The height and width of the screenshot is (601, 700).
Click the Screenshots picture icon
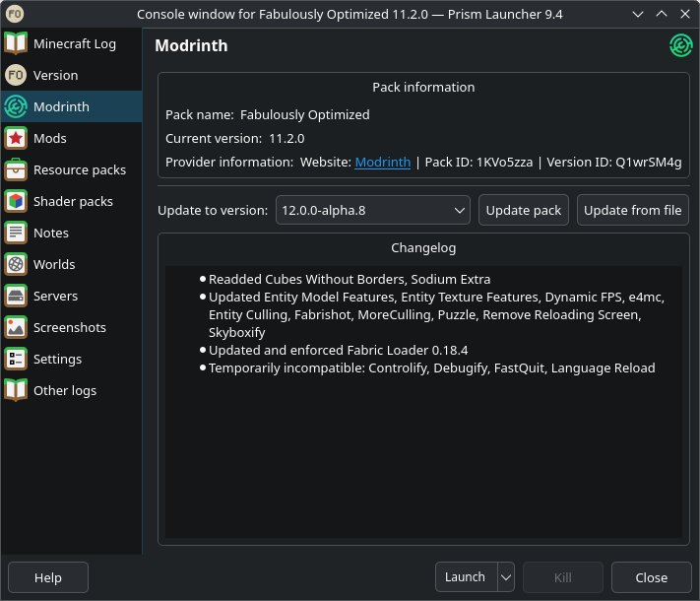(16, 327)
